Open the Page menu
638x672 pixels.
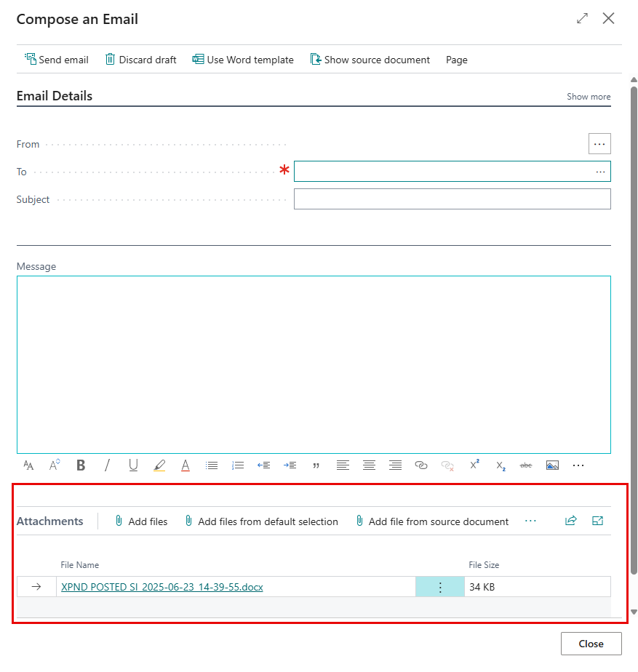456,60
